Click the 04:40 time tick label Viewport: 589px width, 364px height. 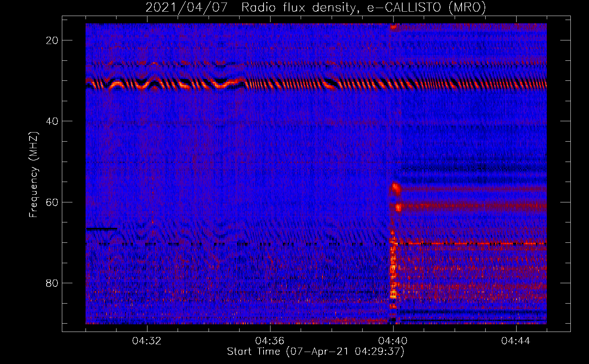click(x=393, y=341)
